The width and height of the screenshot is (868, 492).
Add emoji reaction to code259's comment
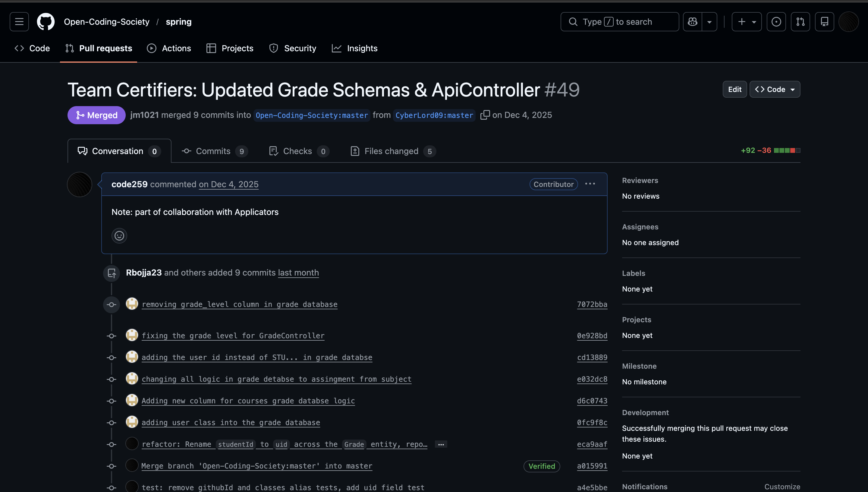click(x=119, y=235)
